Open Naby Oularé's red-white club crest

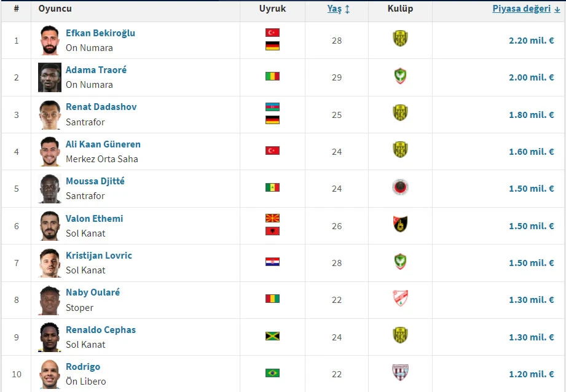tap(400, 298)
